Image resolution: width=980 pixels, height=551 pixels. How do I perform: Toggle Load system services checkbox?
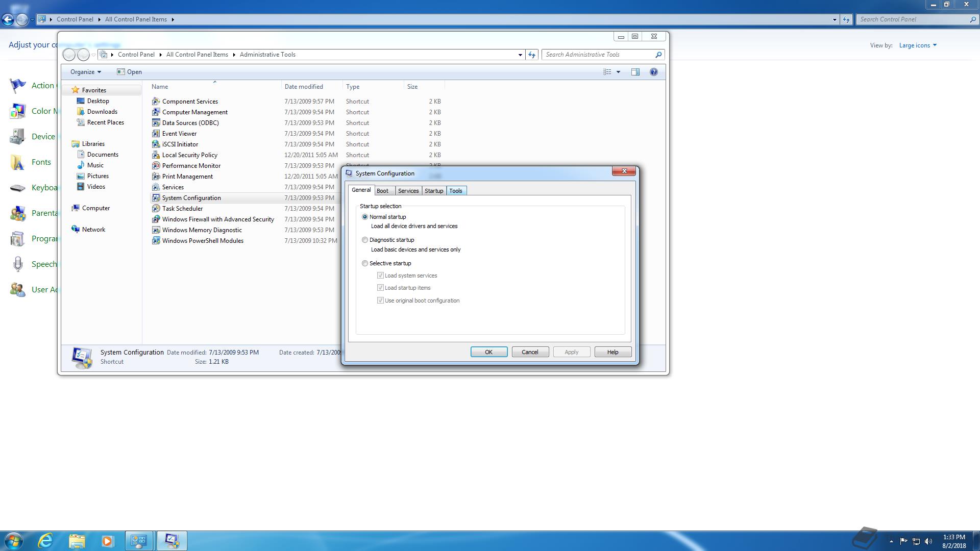point(380,275)
